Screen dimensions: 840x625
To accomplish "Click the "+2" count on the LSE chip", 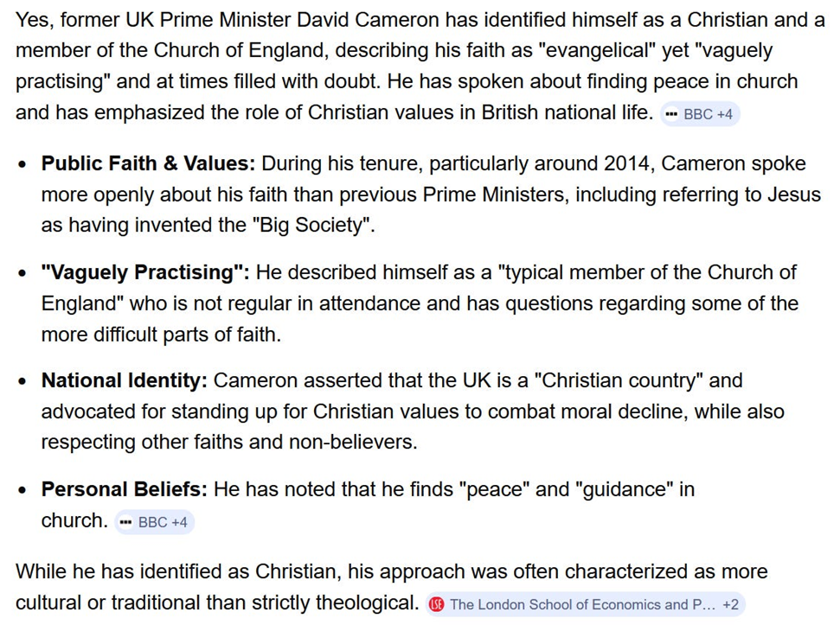I will 730,604.
